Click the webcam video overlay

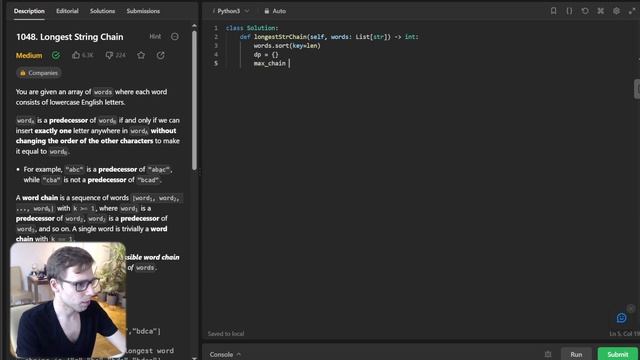(x=68, y=300)
